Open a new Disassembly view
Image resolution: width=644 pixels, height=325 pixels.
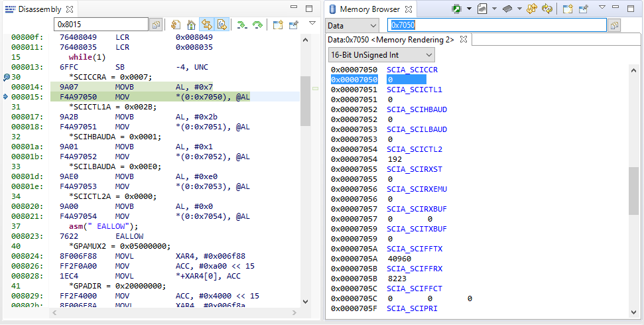(278, 25)
